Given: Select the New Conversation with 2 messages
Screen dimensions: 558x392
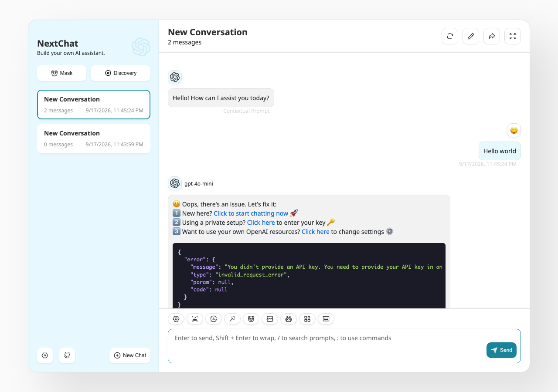Looking at the screenshot, I should [94, 105].
